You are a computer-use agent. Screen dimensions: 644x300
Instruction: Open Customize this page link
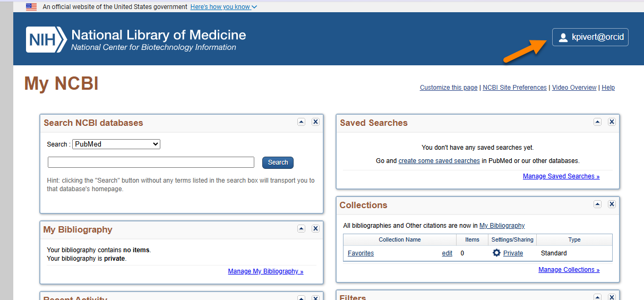tap(448, 88)
